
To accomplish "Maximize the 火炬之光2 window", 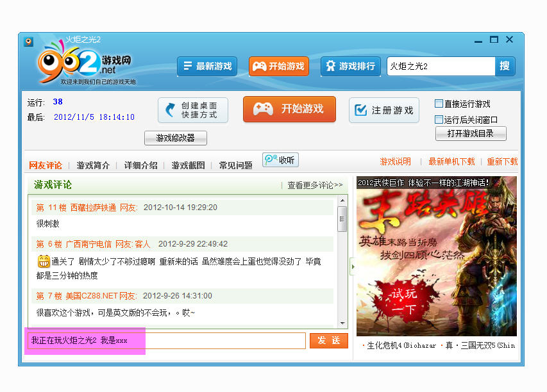I will pos(494,40).
